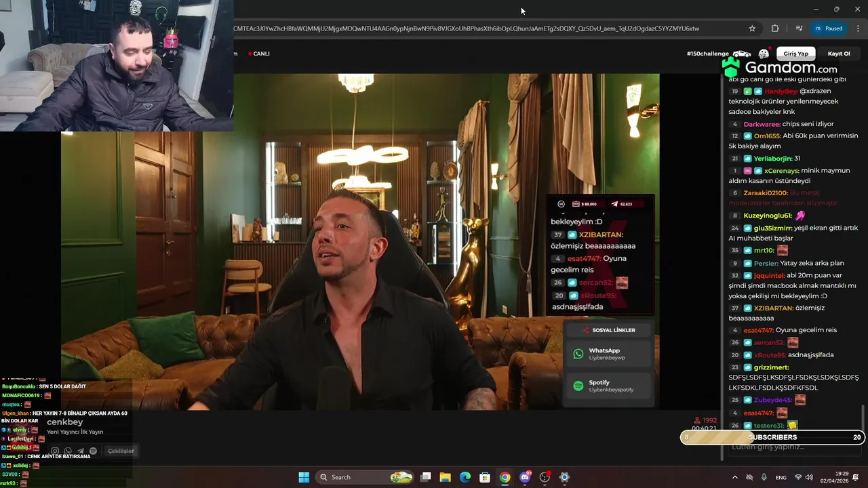
Task: Click the browser address bar URL
Action: pos(466,28)
